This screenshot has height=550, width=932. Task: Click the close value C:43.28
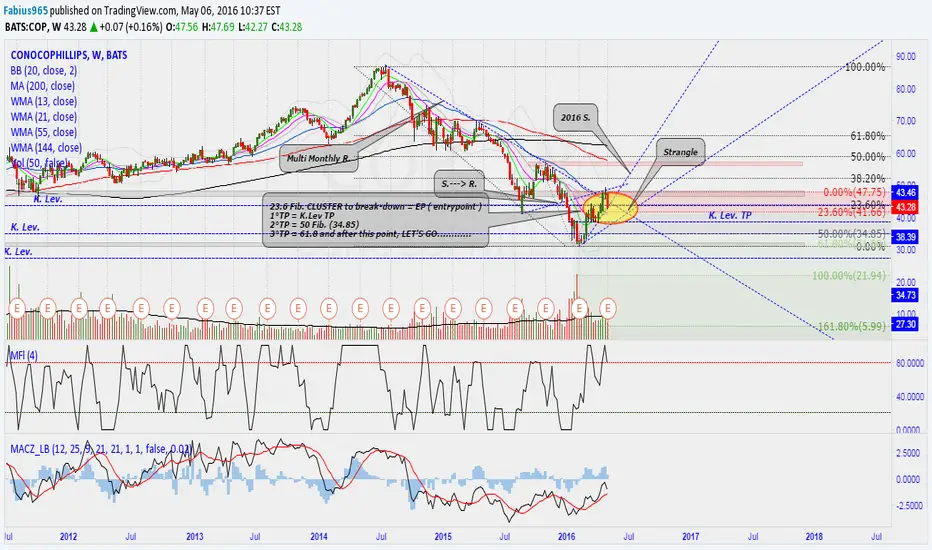[x=286, y=27]
